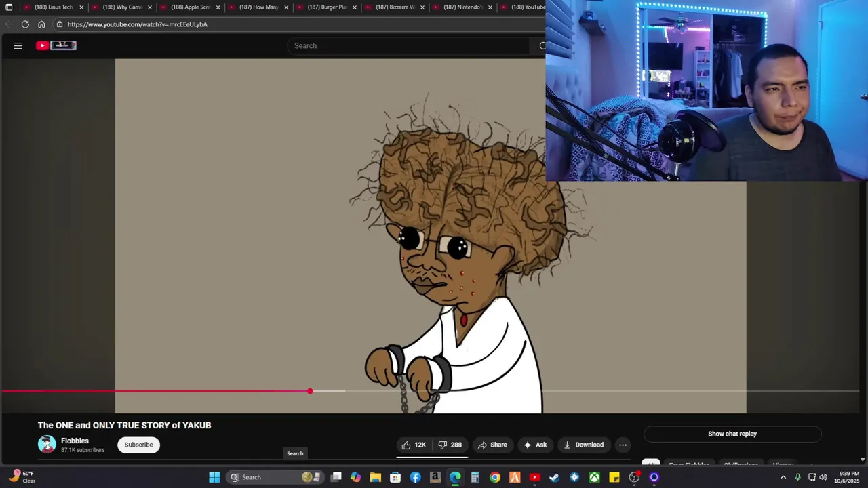This screenshot has height=488, width=868.
Task: Open Facebook from taskbar
Action: [x=415, y=477]
